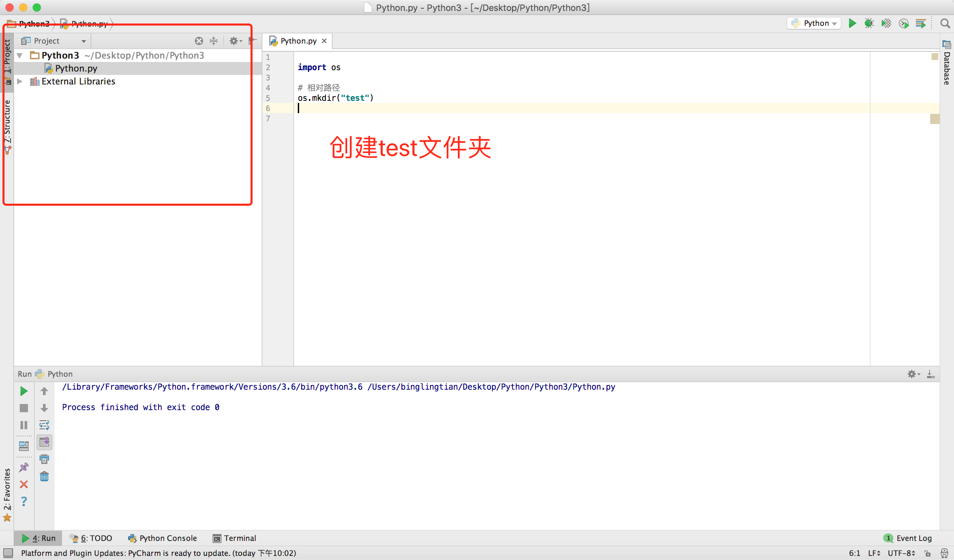Clear run output with trash icon
Screen dimensions: 954x560
point(44,476)
